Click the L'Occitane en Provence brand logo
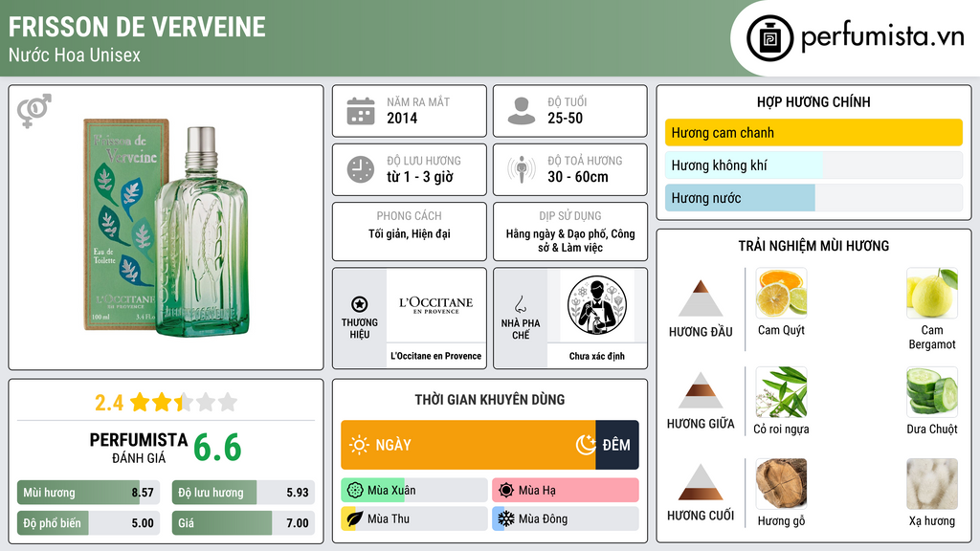This screenshot has width=980, height=551. [x=436, y=305]
